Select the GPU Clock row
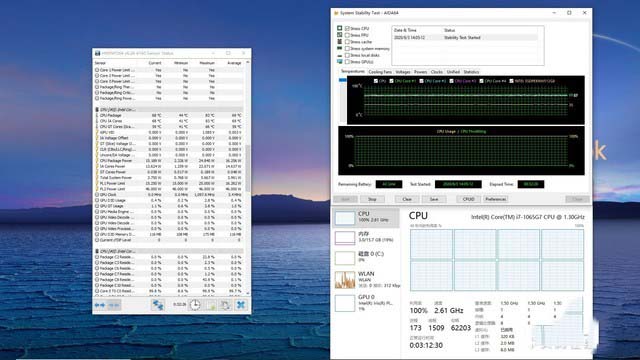640x360 pixels. click(x=169, y=195)
